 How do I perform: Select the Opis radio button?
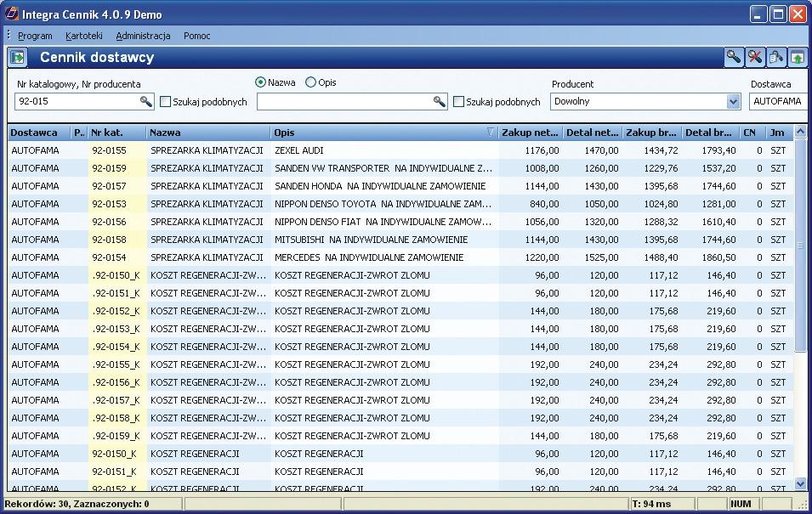pos(310,82)
